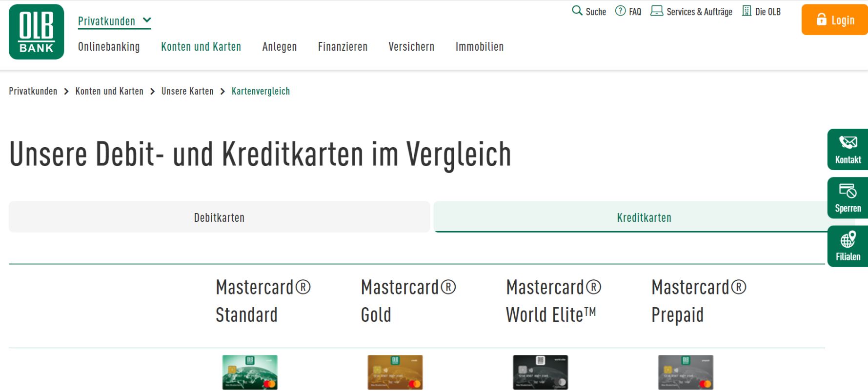Image resolution: width=868 pixels, height=392 pixels.
Task: Click the Mastercard Gold card image
Action: tap(395, 372)
